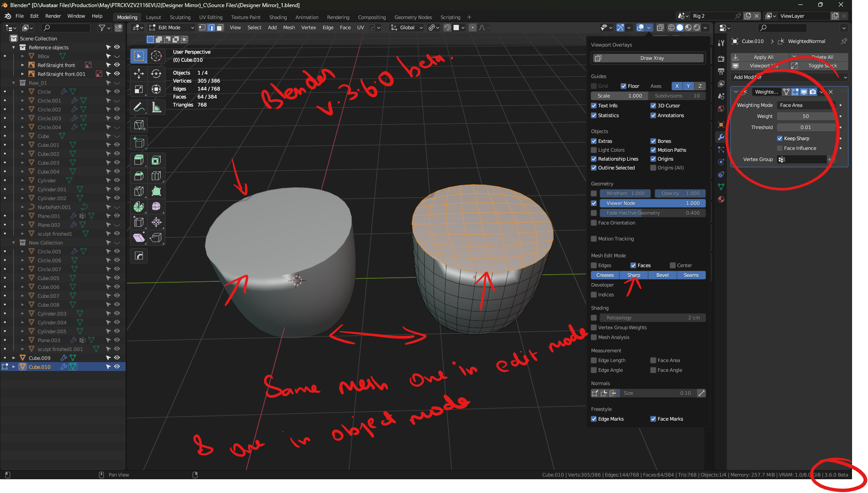Uncheck Keep Sharp in modifier
This screenshot has height=493, width=868.
click(x=780, y=138)
